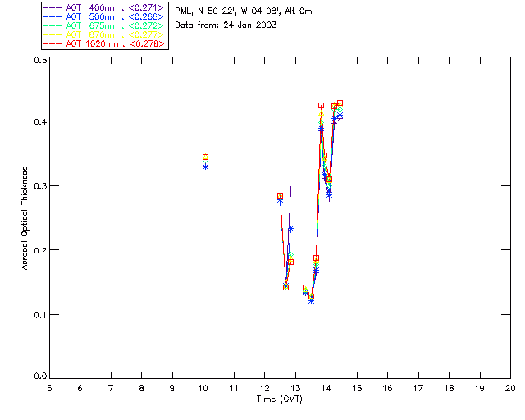Click the x-axis tick label 13
The image size is (525, 420).
click(295, 388)
